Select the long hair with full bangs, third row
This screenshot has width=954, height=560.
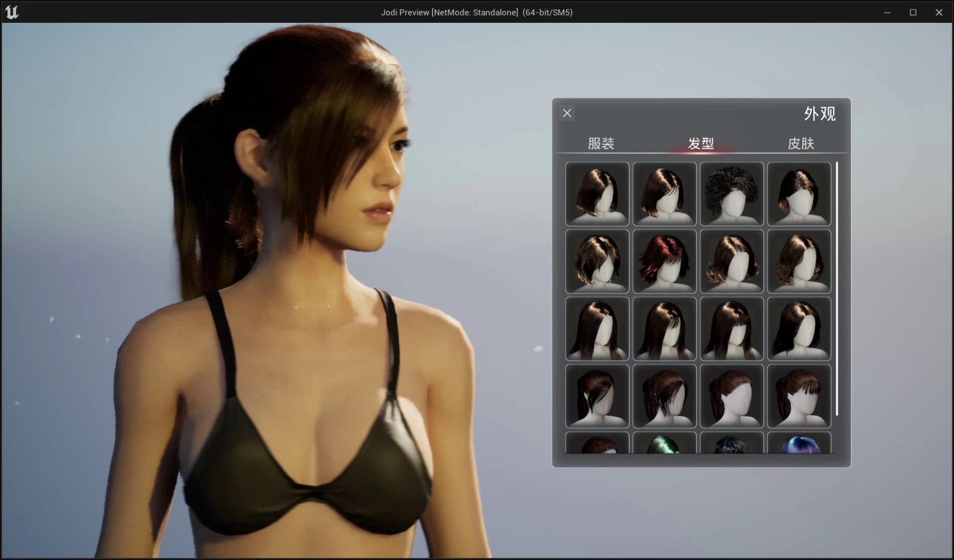[x=732, y=329]
